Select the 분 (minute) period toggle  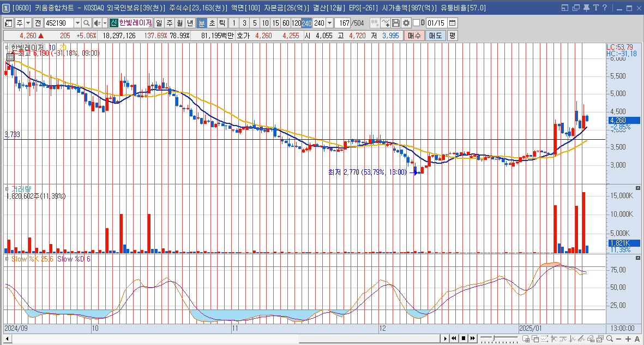coord(201,23)
